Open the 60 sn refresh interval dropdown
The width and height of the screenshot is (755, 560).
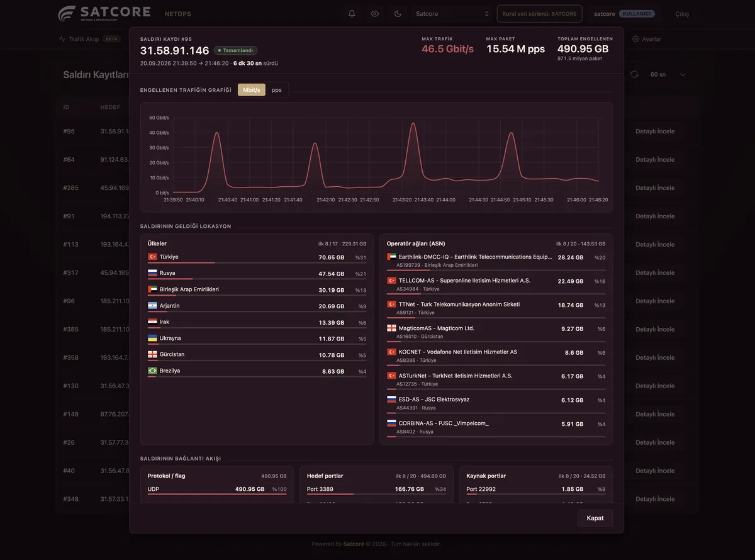[668, 74]
